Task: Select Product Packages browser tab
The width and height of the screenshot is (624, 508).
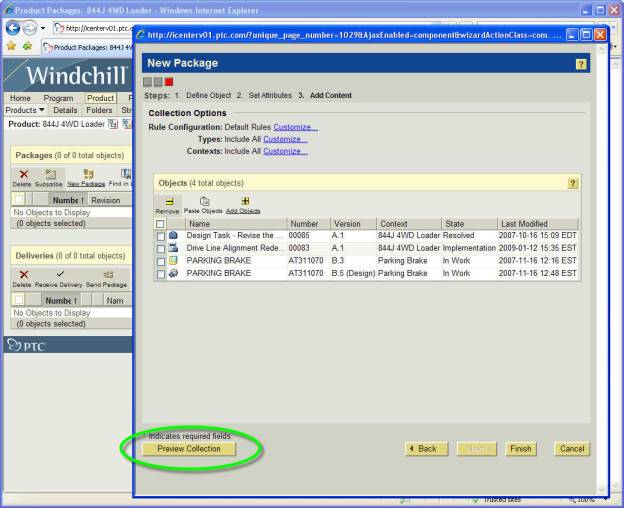Action: point(87,47)
